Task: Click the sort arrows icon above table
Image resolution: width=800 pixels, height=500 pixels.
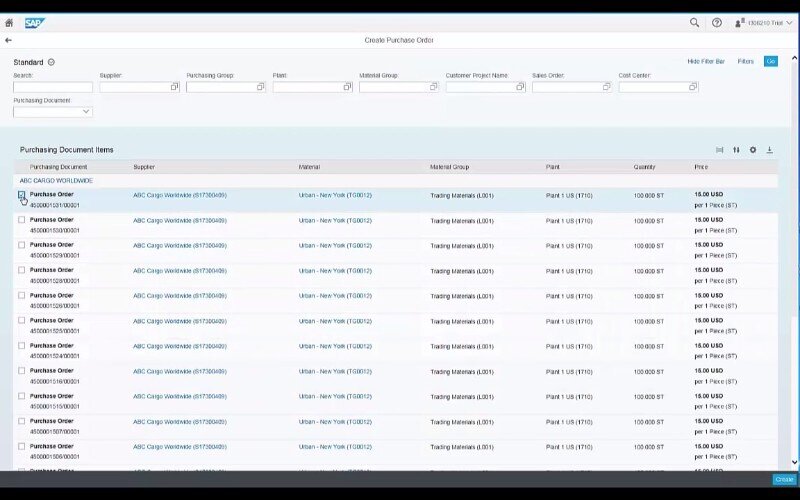Action: pos(736,150)
